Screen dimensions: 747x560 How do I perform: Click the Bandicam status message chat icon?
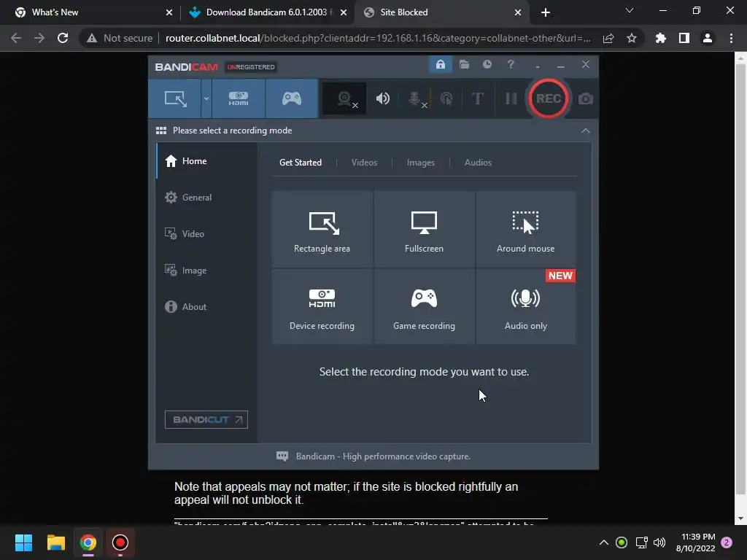(282, 456)
